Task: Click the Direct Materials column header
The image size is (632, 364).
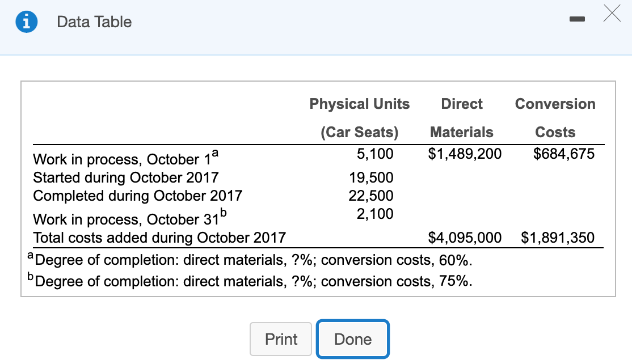Action: coord(461,118)
